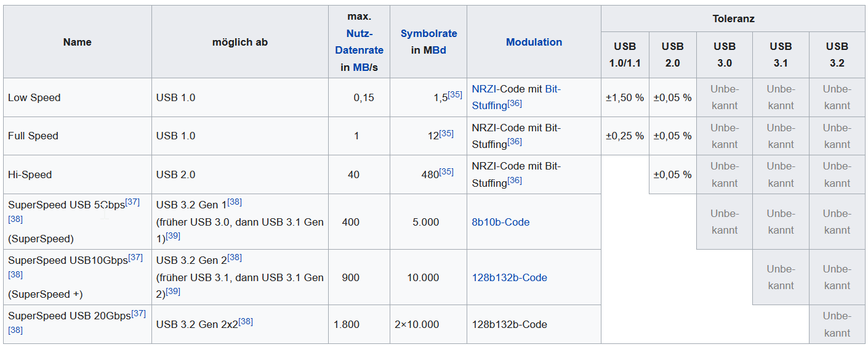This screenshot has height=352, width=868.
Task: Click the linked 128b132b-Code for 10Gbps
Action: [x=509, y=277]
